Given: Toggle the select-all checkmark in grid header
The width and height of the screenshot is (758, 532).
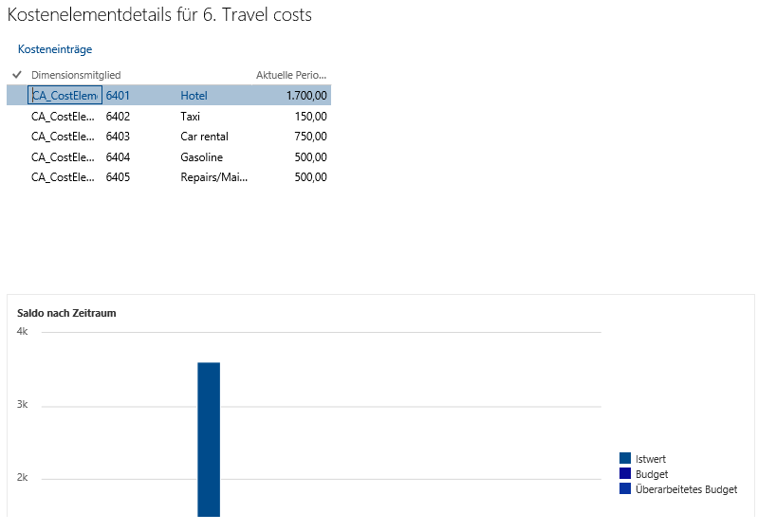Looking at the screenshot, I should (17, 74).
